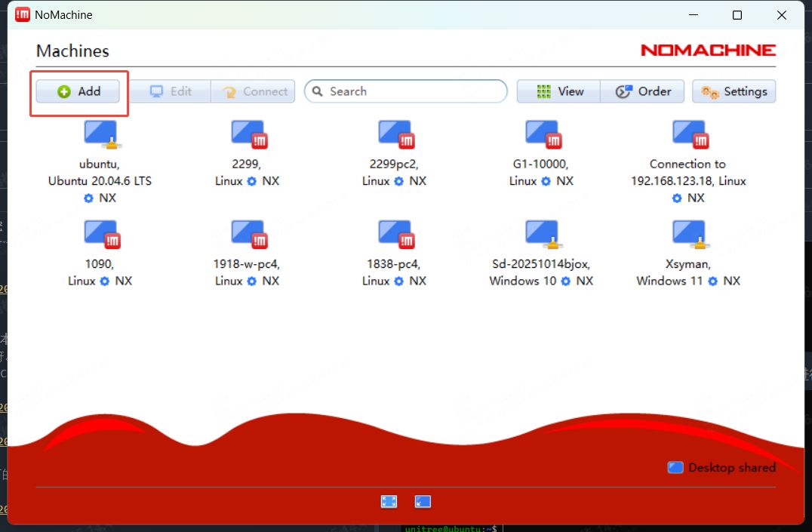Click the shrink-to-icon window button at bottom

423,501
